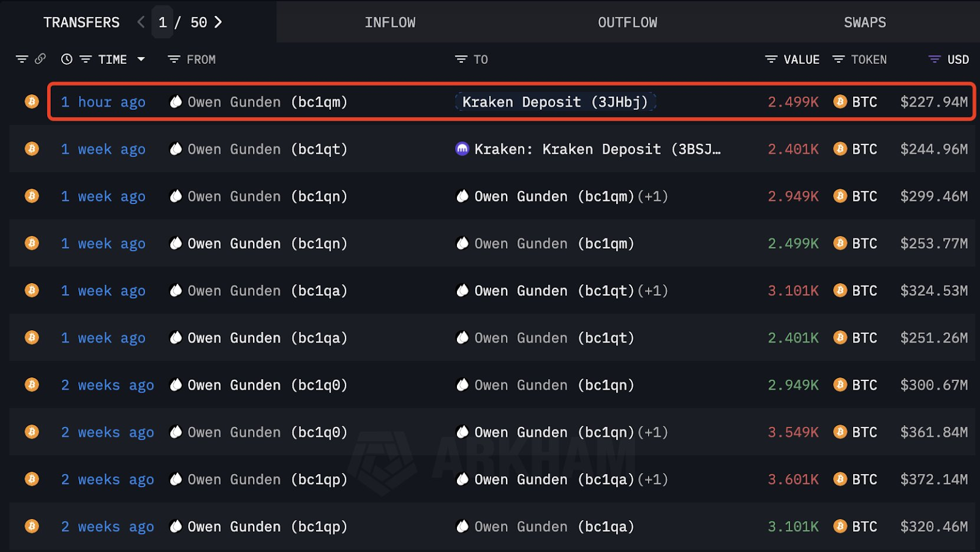Switch to the INFLOW tab
Screen dimensions: 980x552
(x=390, y=22)
